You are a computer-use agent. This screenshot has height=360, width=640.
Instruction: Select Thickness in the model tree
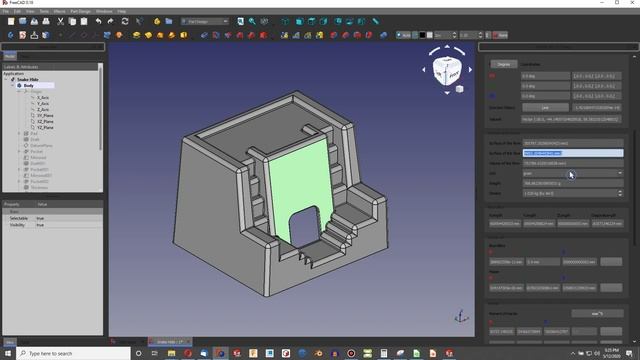click(x=39, y=187)
